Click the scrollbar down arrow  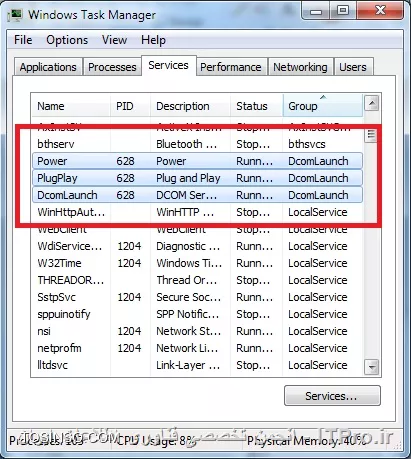[x=372, y=367]
